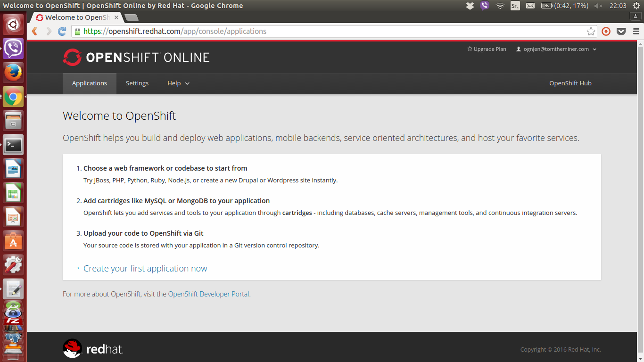Click the Red Hat footer logo
The image size is (644, 362).
(x=93, y=349)
